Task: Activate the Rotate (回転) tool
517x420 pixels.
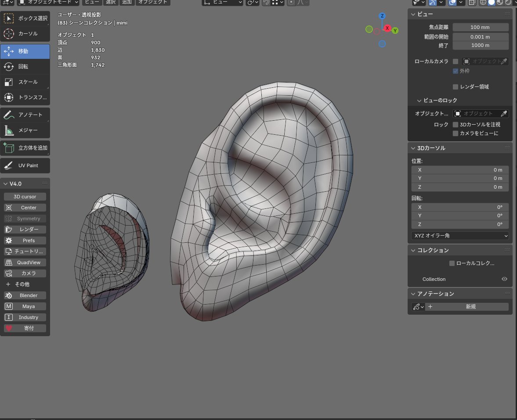Action: (x=25, y=67)
